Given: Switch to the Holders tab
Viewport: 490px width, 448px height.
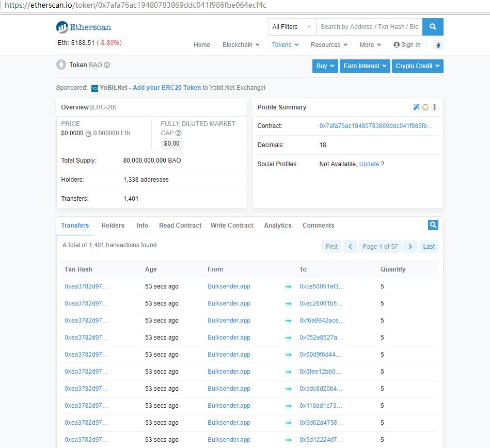Looking at the screenshot, I should tap(113, 225).
